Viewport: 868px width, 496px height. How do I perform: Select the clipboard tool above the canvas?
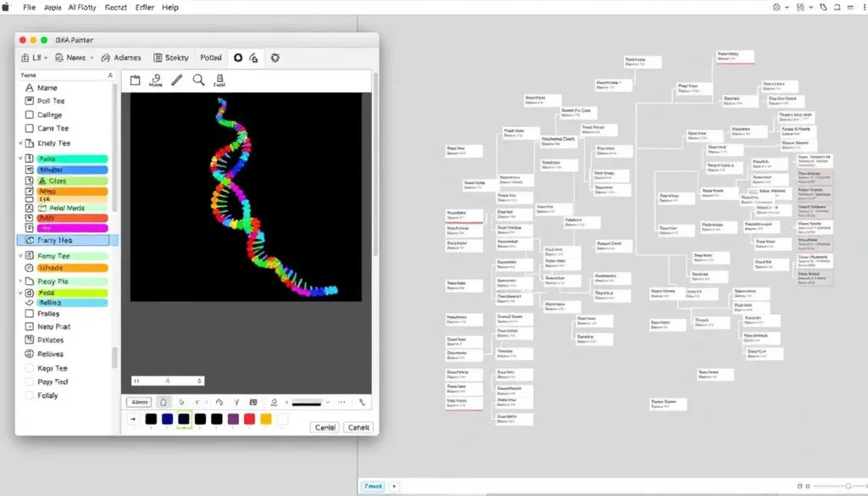[x=135, y=81]
